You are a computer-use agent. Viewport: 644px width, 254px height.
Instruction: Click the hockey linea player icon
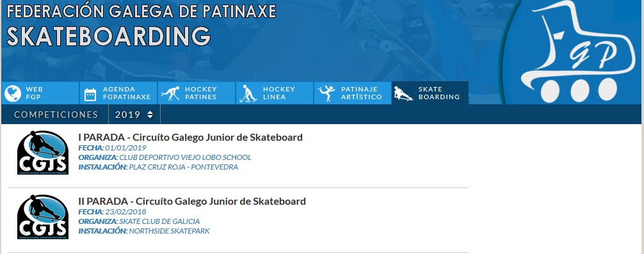tap(248, 93)
